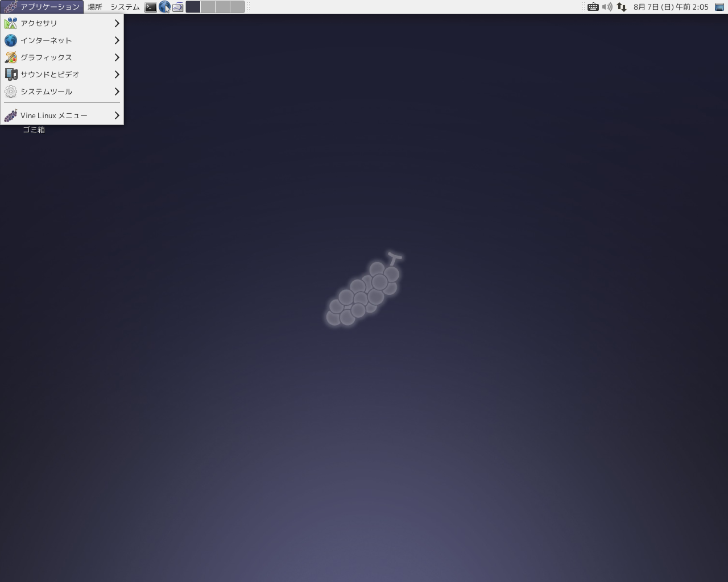Click the keyboard input method icon
The width and height of the screenshot is (728, 582).
click(593, 7)
